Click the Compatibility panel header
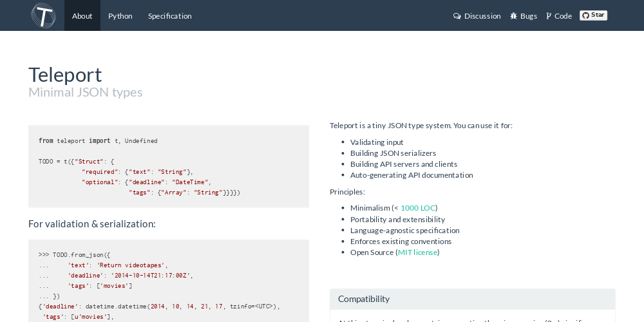644x322 pixels. (472, 299)
